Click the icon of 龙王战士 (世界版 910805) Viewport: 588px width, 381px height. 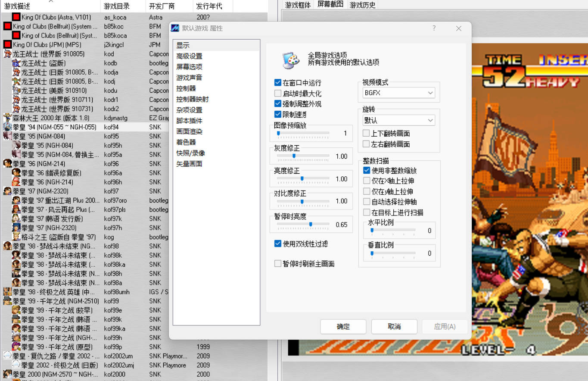tap(7, 54)
